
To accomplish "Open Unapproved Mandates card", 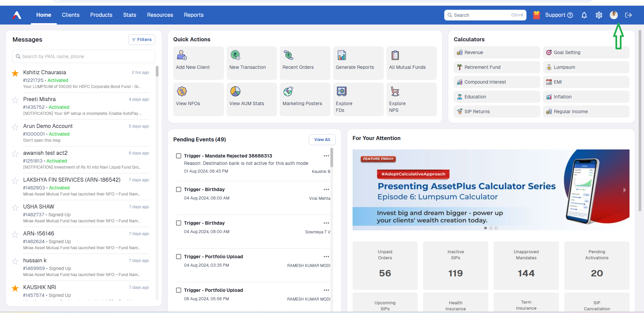I will [x=526, y=265].
